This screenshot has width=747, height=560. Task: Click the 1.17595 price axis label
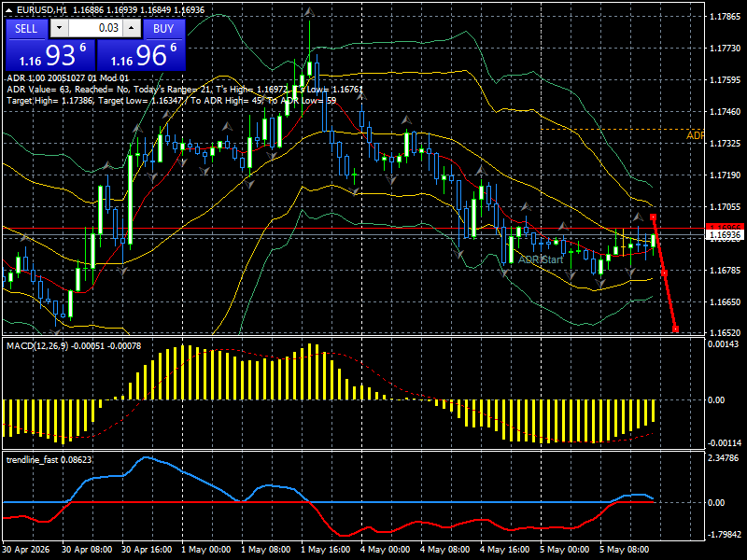(726, 80)
